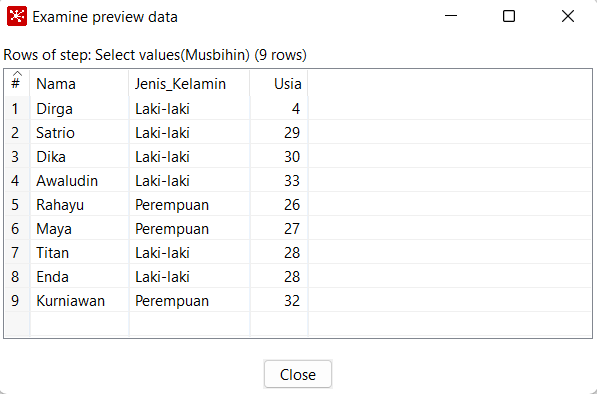The width and height of the screenshot is (597, 394).
Task: Select the Dirga name cell
Action: coord(79,109)
